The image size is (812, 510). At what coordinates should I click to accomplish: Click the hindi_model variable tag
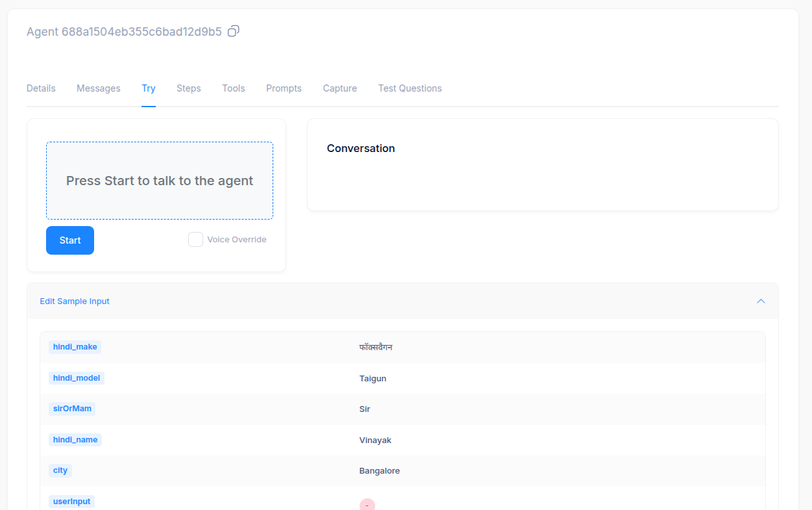point(77,378)
